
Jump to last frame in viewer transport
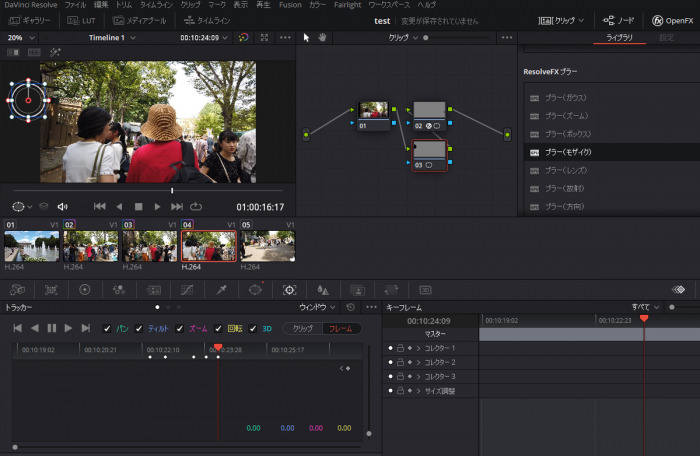[177, 206]
